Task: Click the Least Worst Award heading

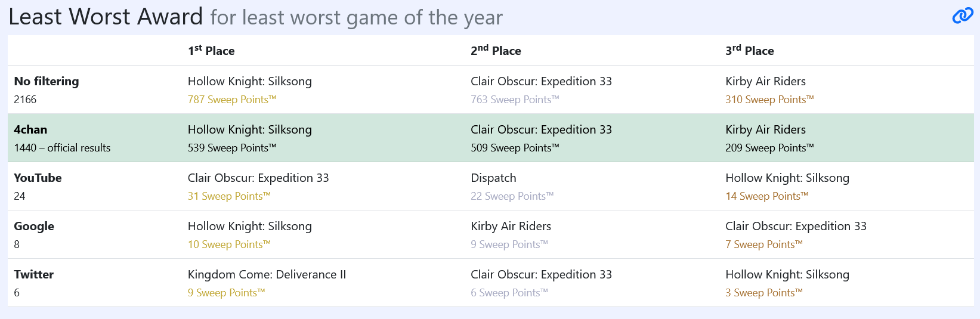Action: 106,17
